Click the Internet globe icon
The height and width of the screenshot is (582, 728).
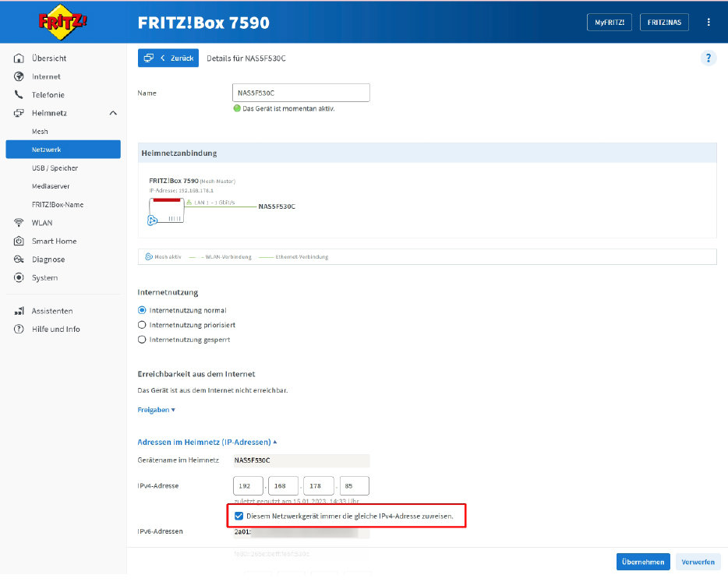tap(19, 76)
